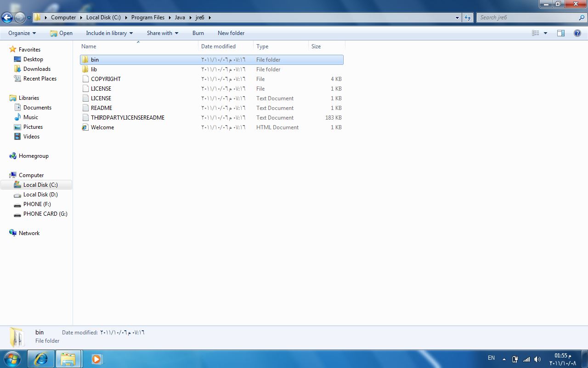Open Recent Places in Favorites
The image size is (588, 368).
40,79
